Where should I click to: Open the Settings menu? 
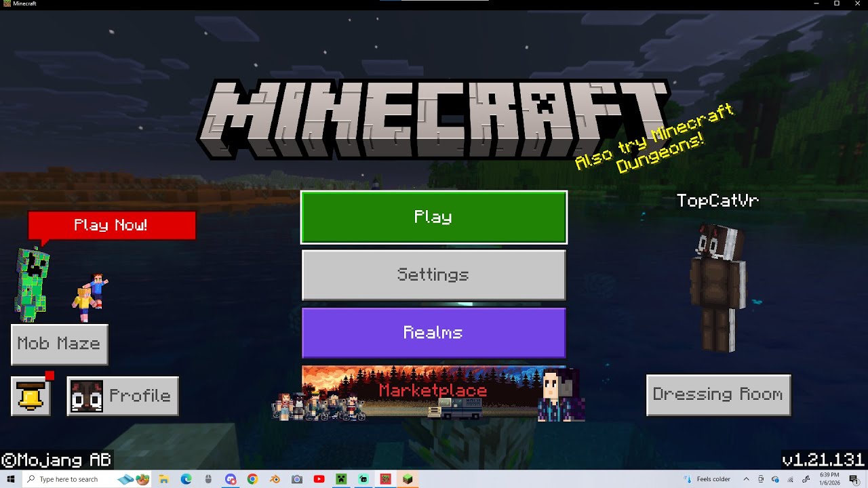coord(433,274)
